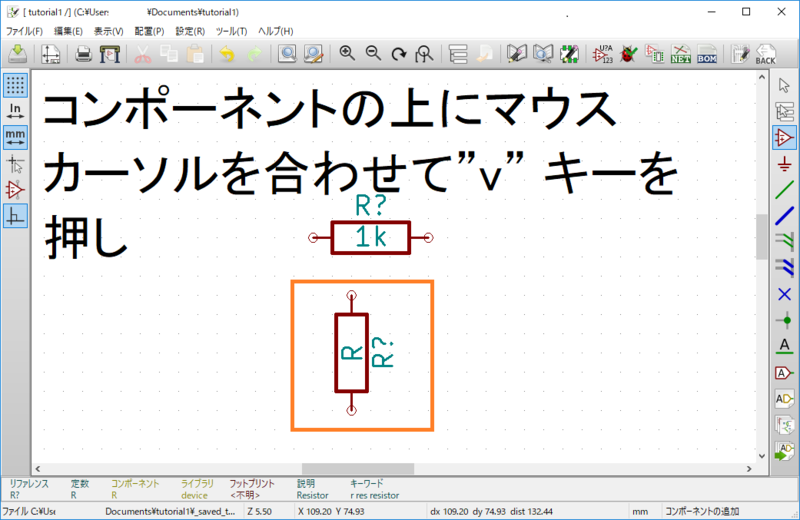Click the scroll right arrow on horizontal scrollbar
The height and width of the screenshot is (520, 800).
[749, 468]
